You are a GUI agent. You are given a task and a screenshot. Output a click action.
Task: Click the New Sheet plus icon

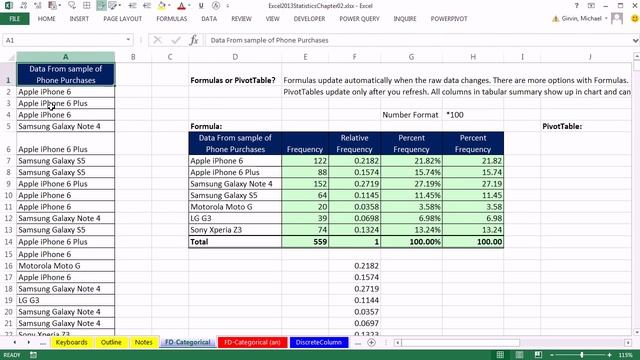(371, 342)
